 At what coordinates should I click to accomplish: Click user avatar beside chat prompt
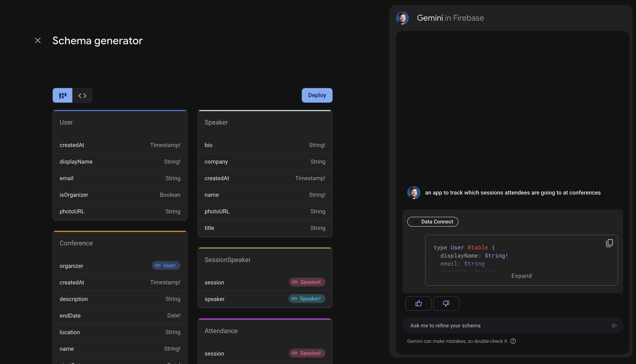point(413,192)
